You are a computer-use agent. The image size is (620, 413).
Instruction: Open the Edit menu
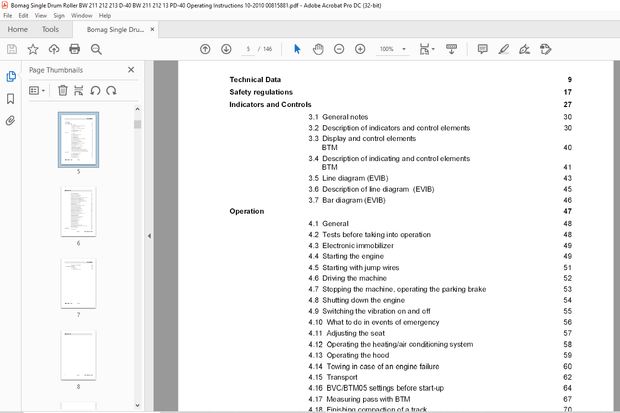[x=23, y=15]
